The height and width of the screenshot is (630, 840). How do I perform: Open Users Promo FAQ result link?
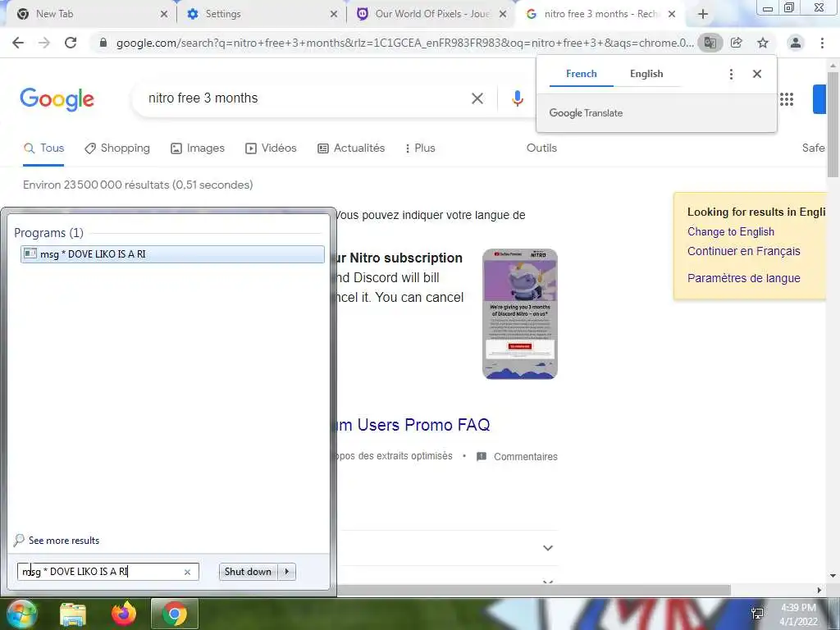coord(414,426)
